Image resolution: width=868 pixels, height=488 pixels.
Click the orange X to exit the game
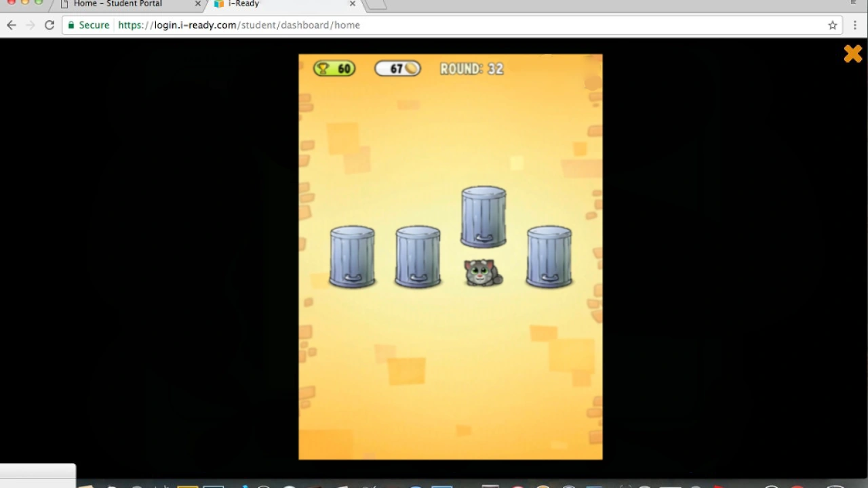point(852,54)
